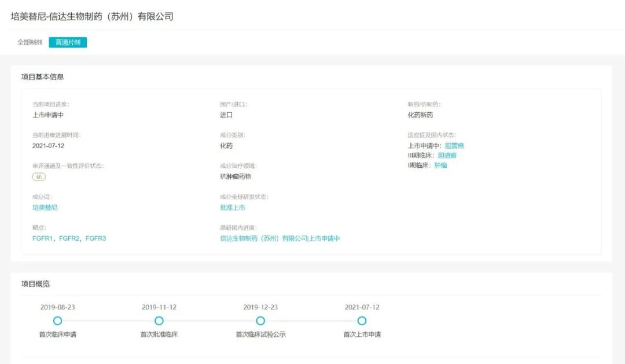Open the 培美替尼 ingredient link
Viewport: 625px width, 364px height.
pos(45,207)
